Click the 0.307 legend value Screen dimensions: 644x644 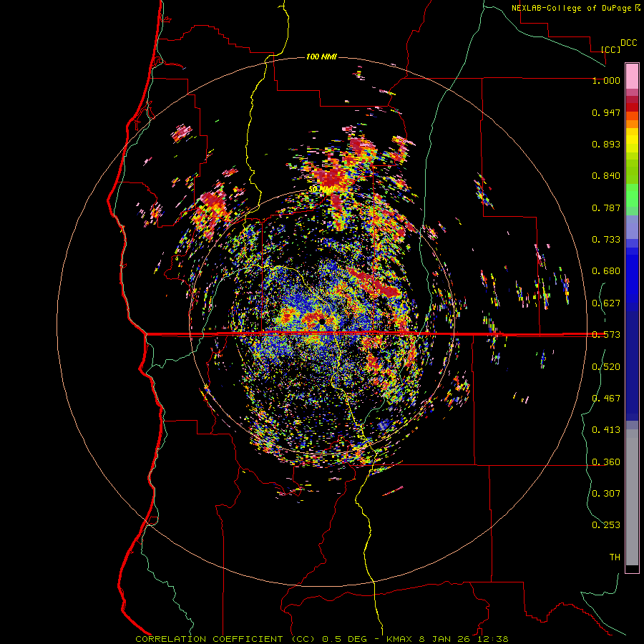click(606, 493)
